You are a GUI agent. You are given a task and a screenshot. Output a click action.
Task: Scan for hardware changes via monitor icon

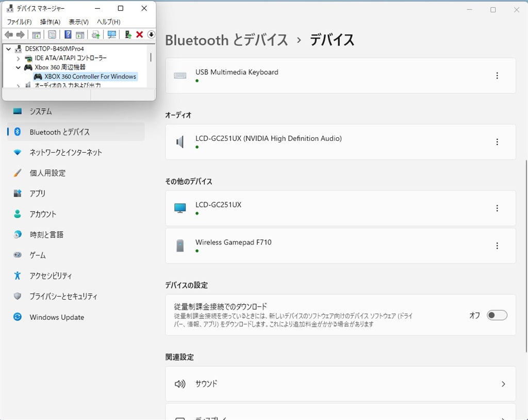tap(112, 35)
